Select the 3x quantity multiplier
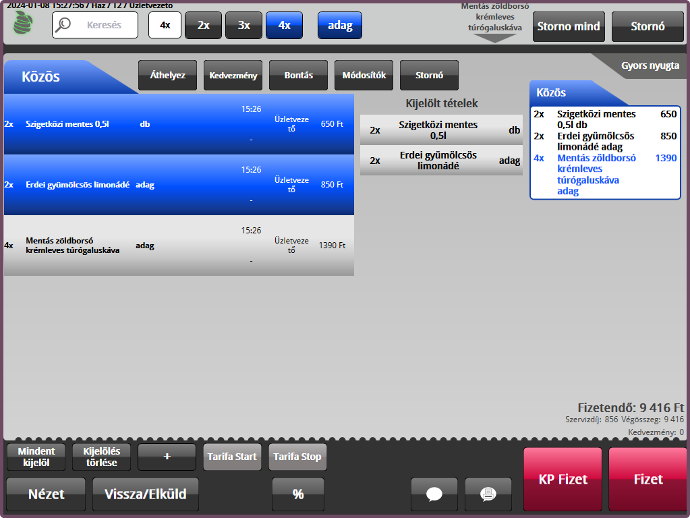690x518 pixels. point(243,26)
